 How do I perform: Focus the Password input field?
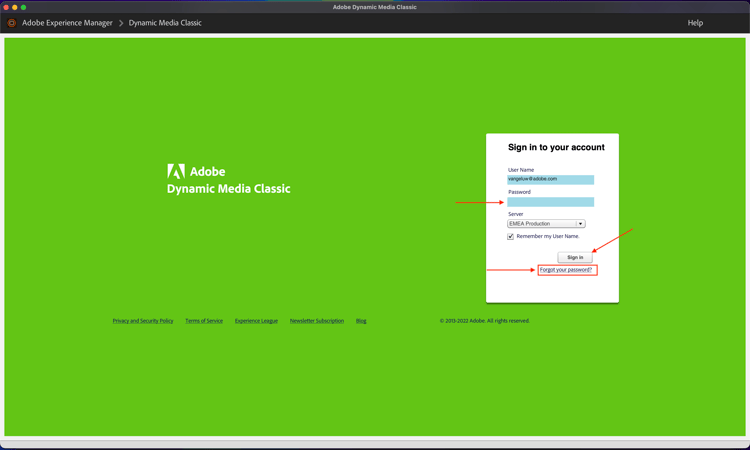551,202
